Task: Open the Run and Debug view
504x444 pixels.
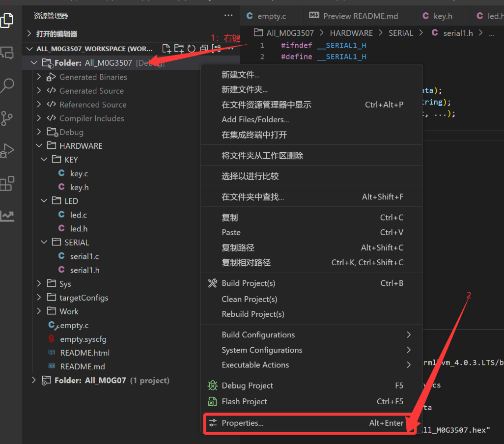Action: click(x=7, y=151)
